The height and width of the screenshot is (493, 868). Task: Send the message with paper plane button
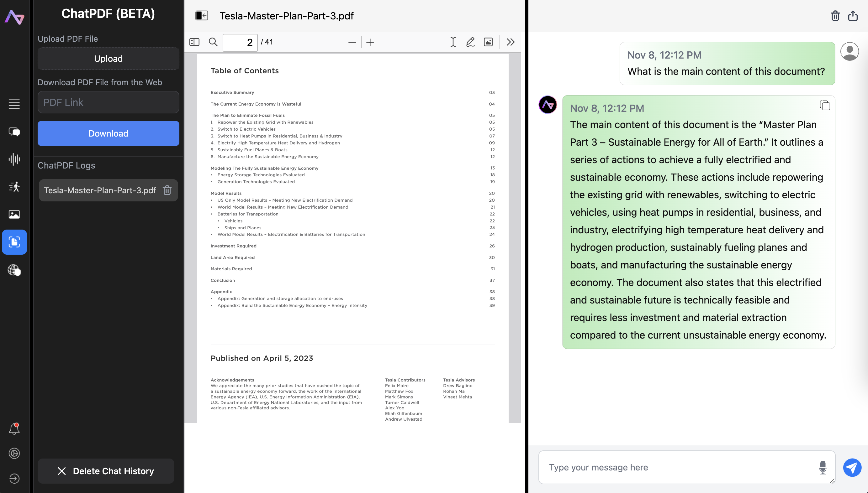pyautogui.click(x=852, y=467)
